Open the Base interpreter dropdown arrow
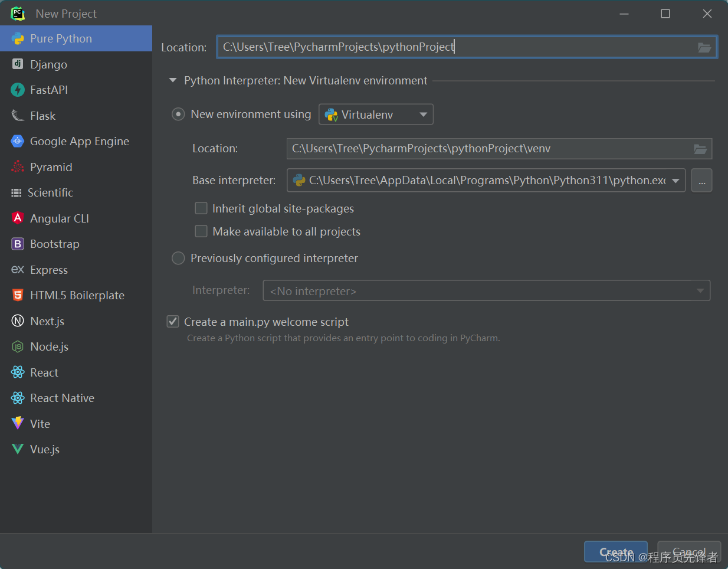The image size is (728, 569). 675,181
